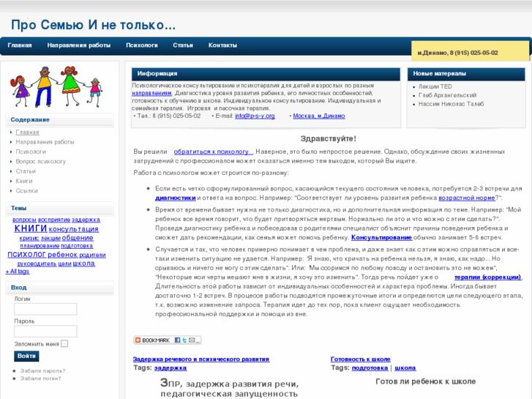Open the family cartoon logo image

click(x=56, y=86)
